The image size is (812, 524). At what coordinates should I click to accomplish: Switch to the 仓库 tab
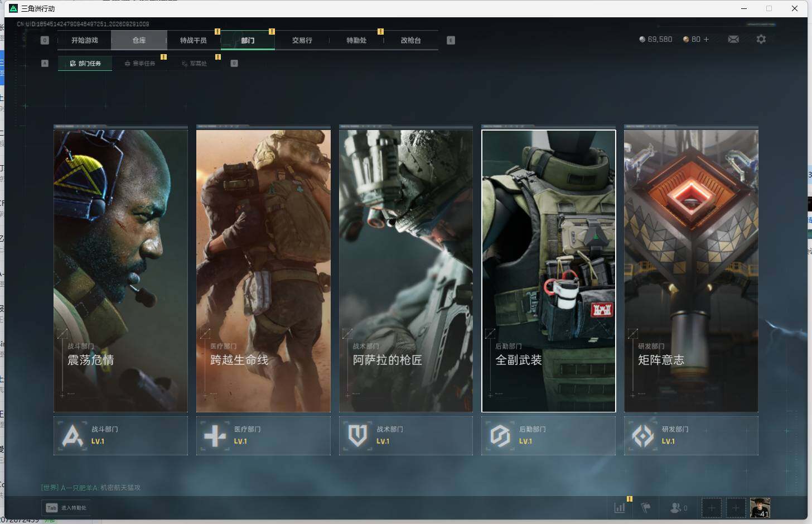(139, 40)
